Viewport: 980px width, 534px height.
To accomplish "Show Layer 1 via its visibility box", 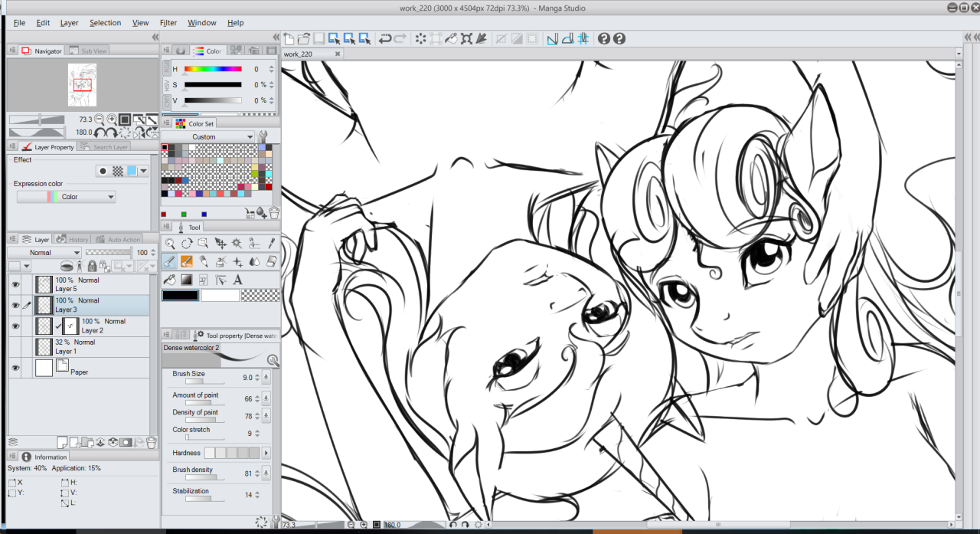I will click(15, 346).
